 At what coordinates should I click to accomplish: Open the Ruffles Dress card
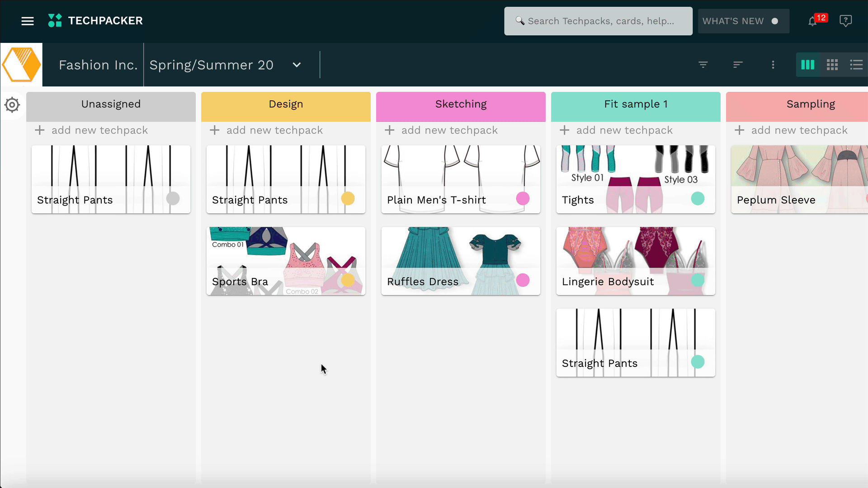[460, 261]
